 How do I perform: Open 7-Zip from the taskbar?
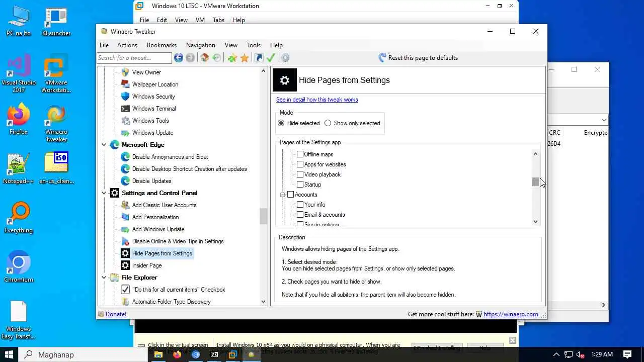pos(214,354)
